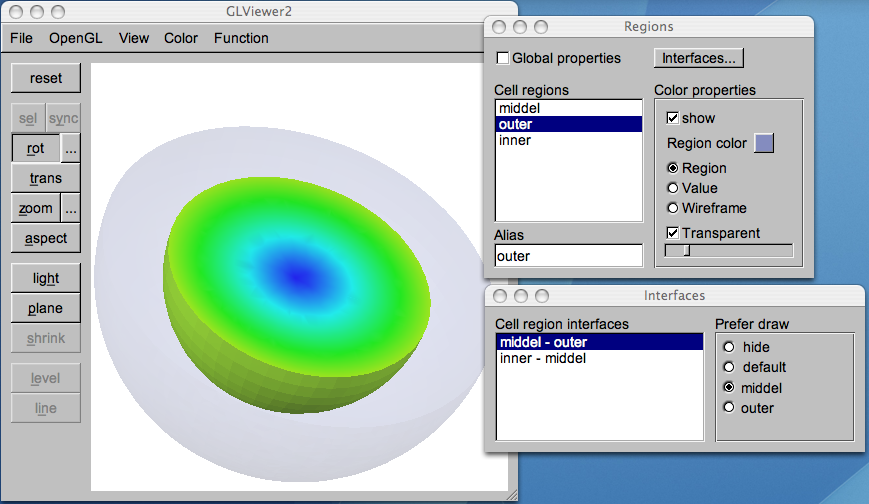Click the level button

click(x=45, y=378)
